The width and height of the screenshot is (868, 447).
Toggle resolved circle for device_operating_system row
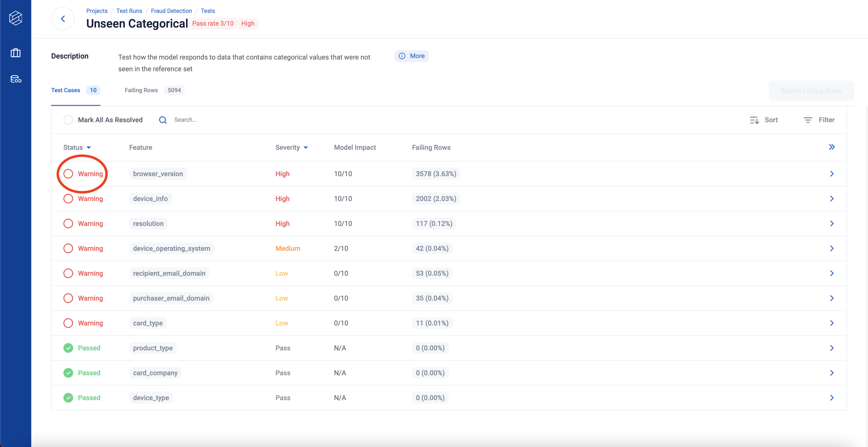[68, 248]
